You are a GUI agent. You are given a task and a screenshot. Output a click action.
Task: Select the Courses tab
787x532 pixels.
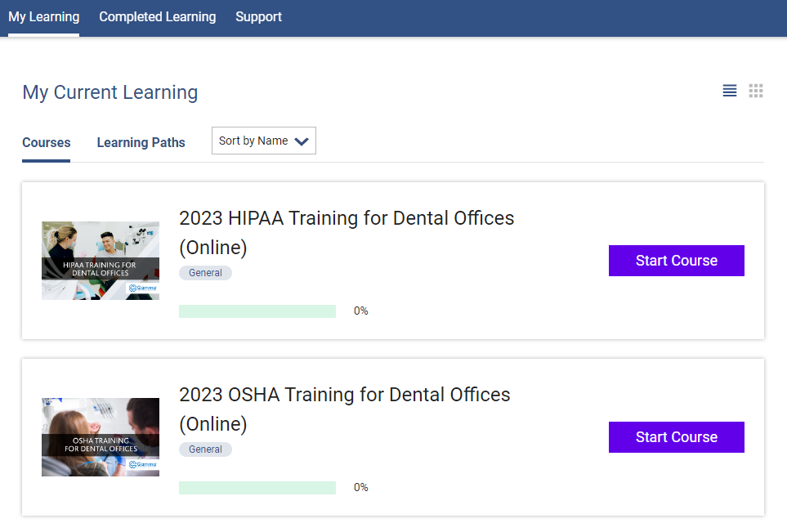47,142
